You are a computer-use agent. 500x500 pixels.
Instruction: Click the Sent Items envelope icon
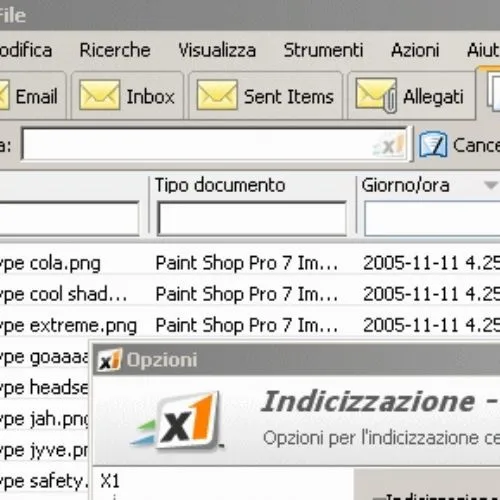pos(217,95)
